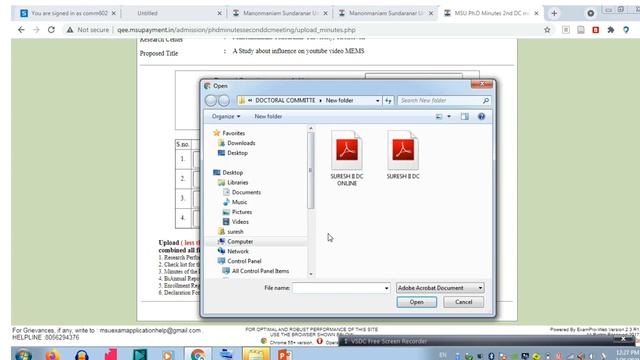
Task: Expand the File name history dropdown arrow
Action: 387,288
